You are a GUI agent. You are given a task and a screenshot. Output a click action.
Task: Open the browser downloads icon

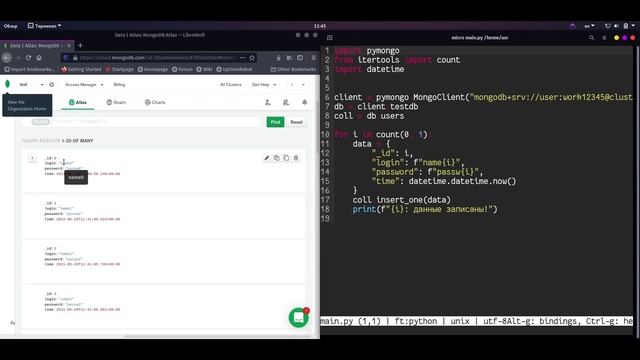tap(278, 58)
